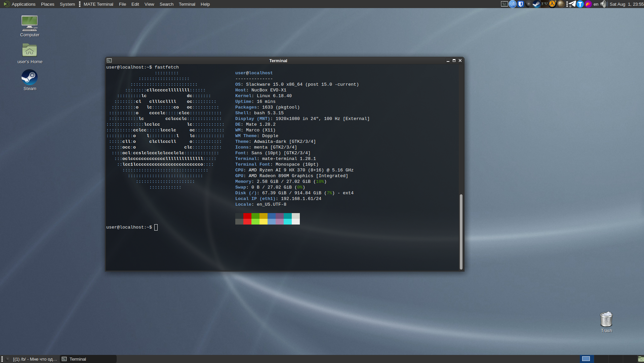Select the first workspace in the switcher
The width and height of the screenshot is (644, 363).
point(587,359)
